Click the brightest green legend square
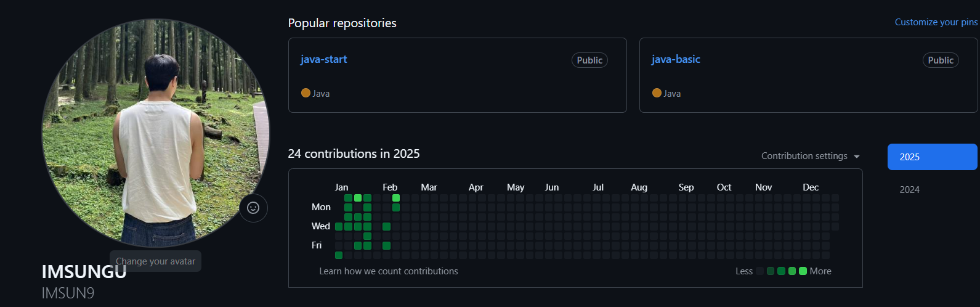This screenshot has width=980, height=307. (803, 271)
